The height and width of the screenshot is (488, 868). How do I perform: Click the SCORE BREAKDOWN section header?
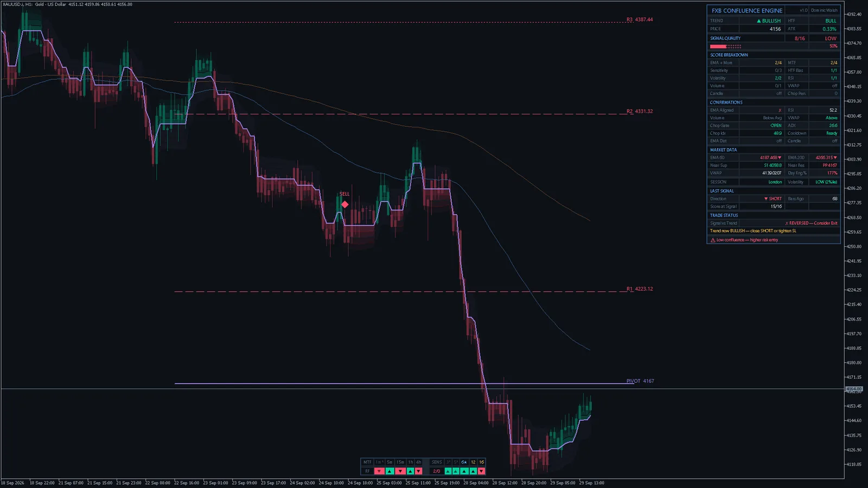pyautogui.click(x=729, y=55)
